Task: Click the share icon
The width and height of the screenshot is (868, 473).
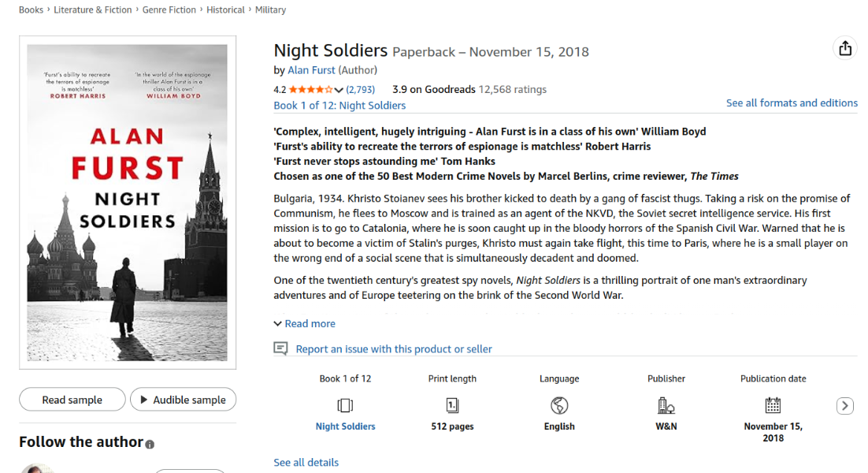Action: tap(845, 49)
